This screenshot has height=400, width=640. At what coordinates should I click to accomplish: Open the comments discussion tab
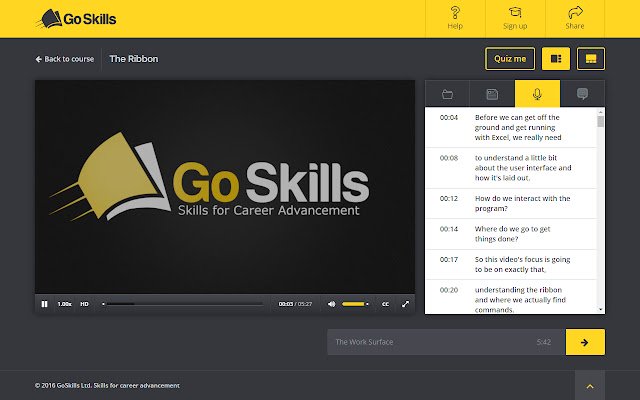582,94
